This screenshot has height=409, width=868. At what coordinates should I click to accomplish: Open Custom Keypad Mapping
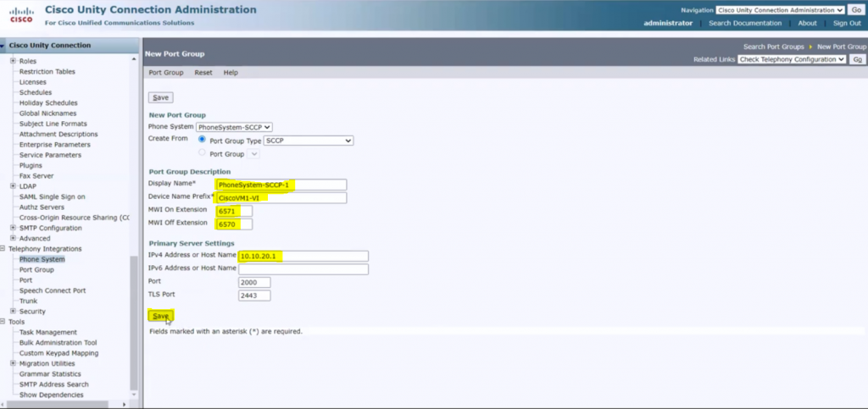pos(58,353)
